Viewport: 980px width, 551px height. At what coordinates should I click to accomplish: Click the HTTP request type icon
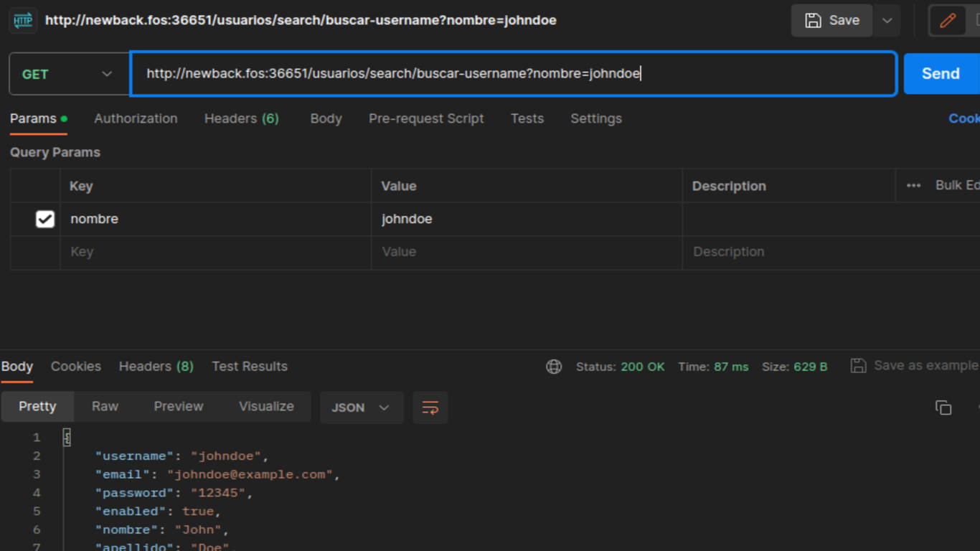pos(23,20)
